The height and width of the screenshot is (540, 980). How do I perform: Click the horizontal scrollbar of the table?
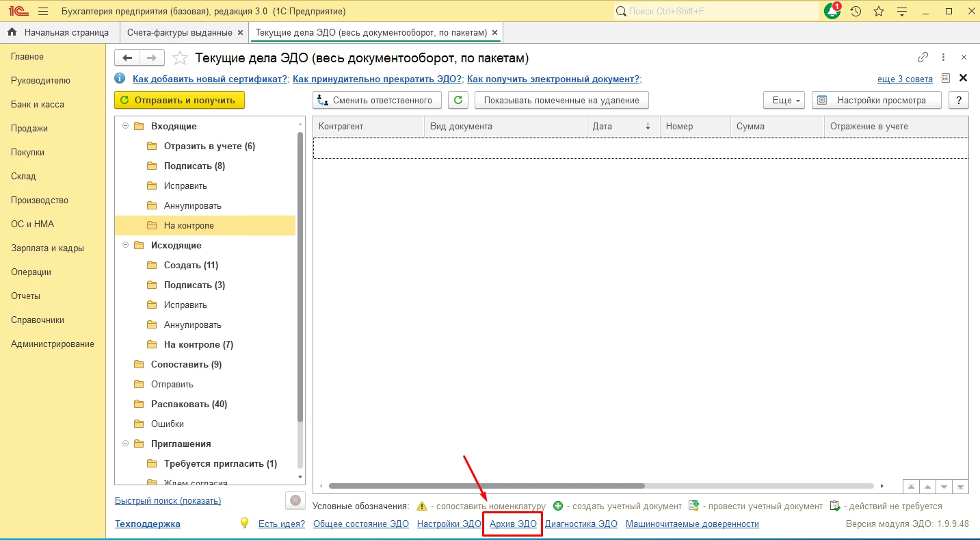tap(486, 486)
